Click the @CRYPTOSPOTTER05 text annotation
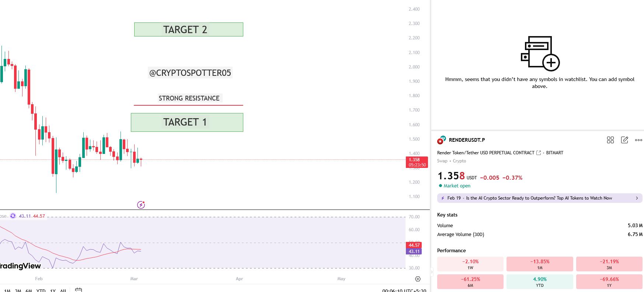The width and height of the screenshot is (644, 292). pos(190,73)
